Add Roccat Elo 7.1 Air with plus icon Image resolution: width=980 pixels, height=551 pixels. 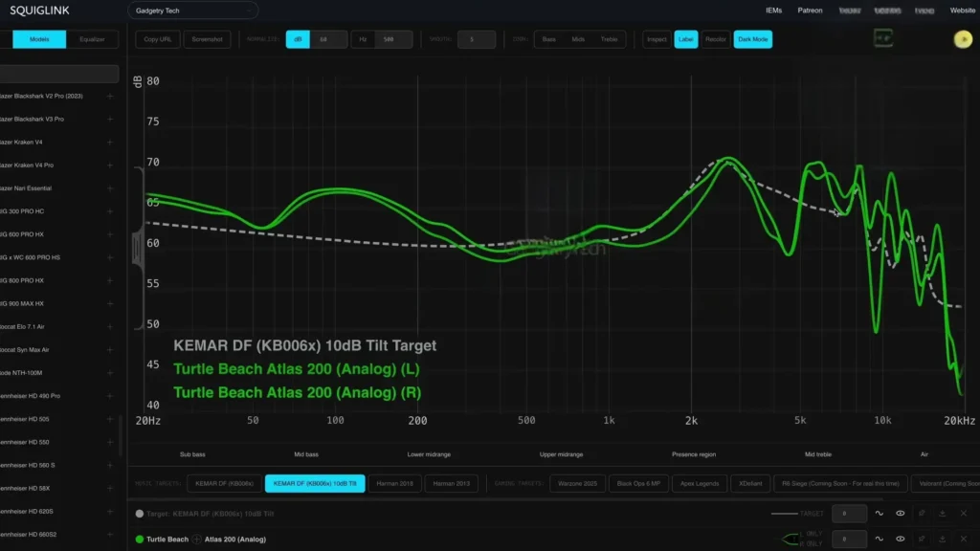pos(110,327)
